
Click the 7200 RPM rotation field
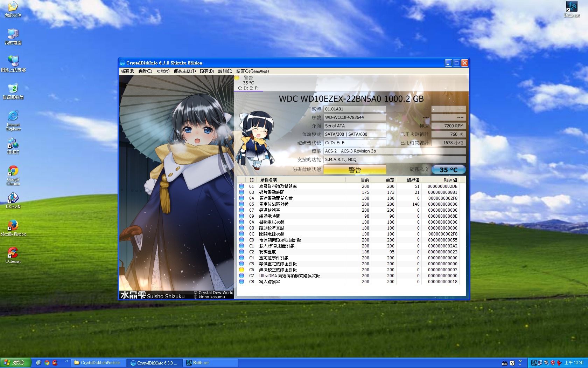[x=449, y=126]
